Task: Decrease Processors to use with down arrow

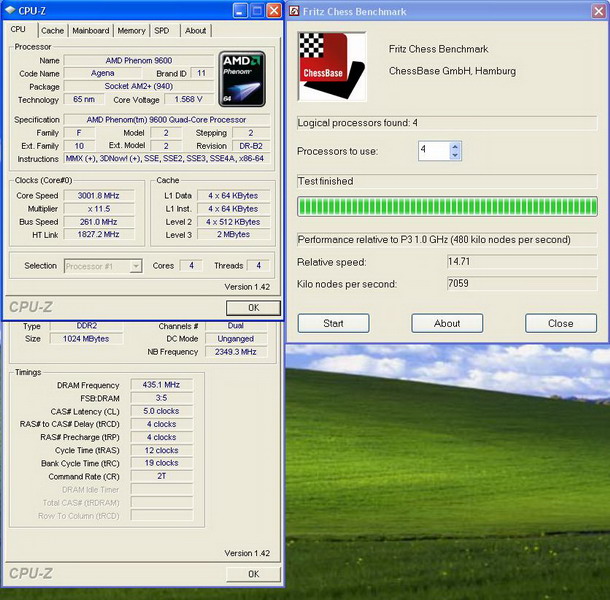Action: 455,155
